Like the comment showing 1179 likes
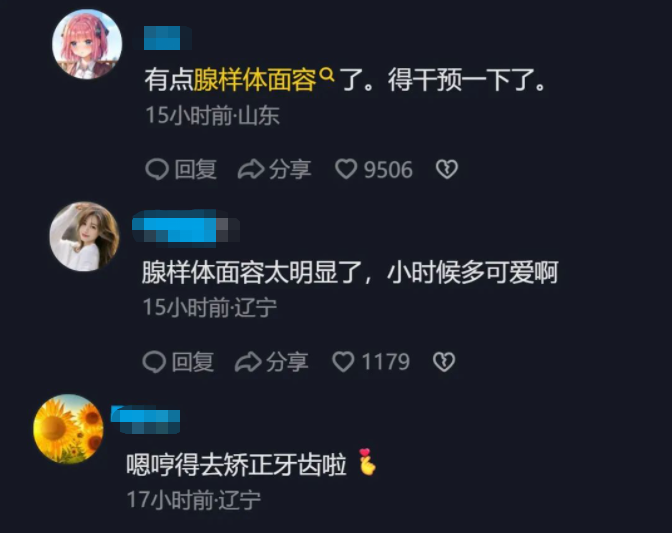The image size is (672, 533). [x=371, y=362]
